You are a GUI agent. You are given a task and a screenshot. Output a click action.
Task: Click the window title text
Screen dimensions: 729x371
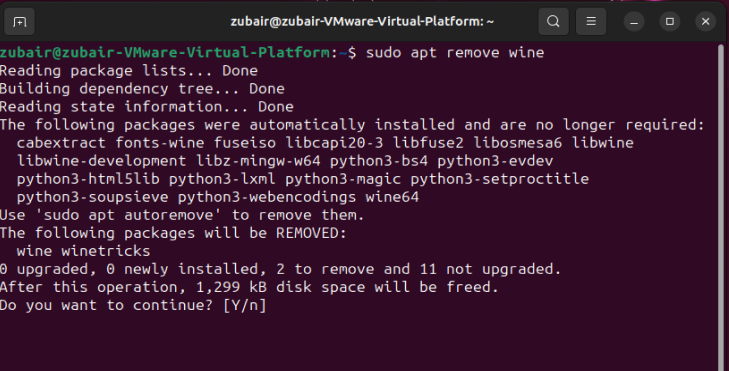click(x=362, y=21)
